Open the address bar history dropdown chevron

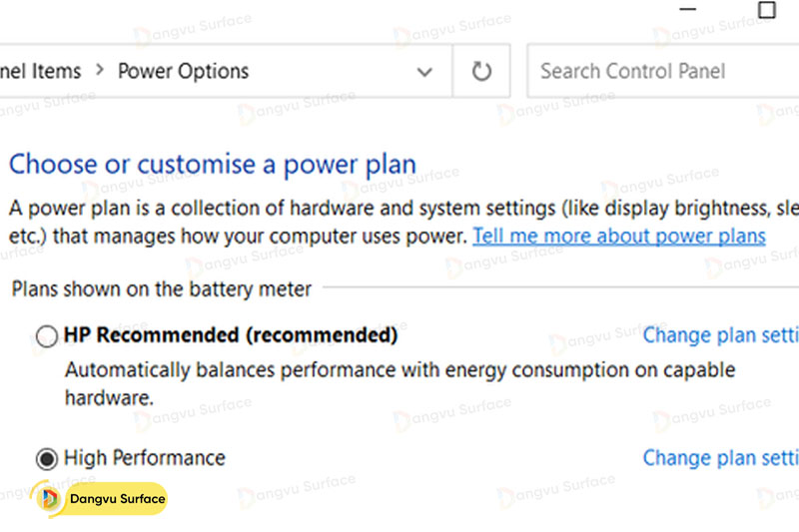[424, 72]
